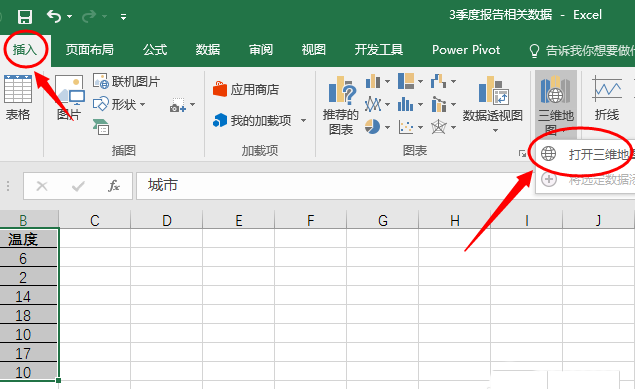This screenshot has width=635, height=389.
Task: Click the SmartArt icon below 形状
Action: pyautogui.click(x=101, y=127)
